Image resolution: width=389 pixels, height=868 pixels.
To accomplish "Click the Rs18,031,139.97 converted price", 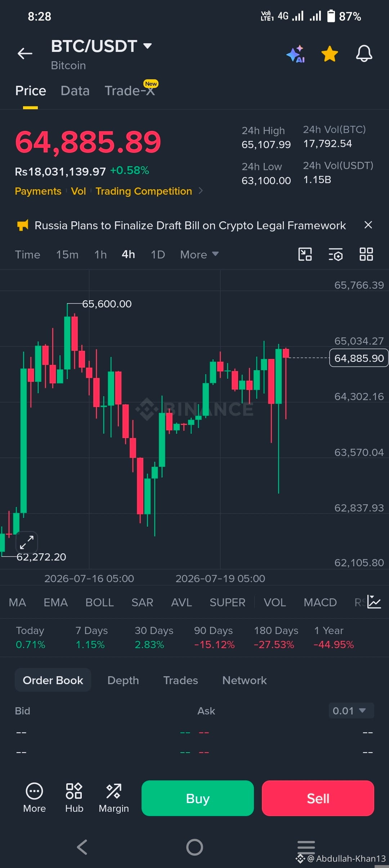I will point(60,172).
